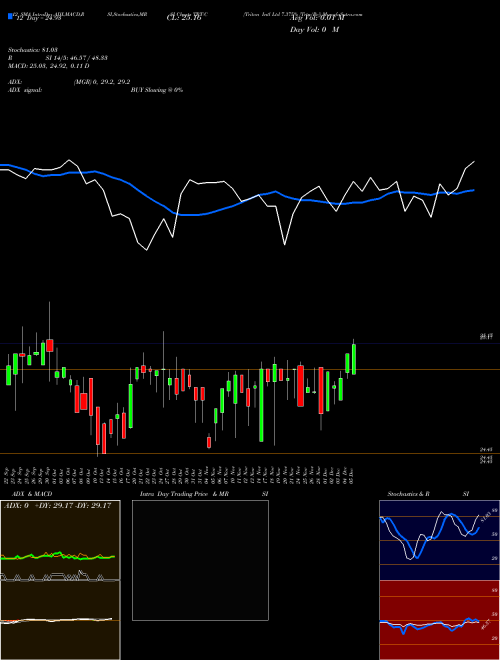This screenshot has height=660, width=500.
Task: Click the 'ADX: 0 +DY: 29.17 -DY: 29.17' header
Action: click(58, 506)
